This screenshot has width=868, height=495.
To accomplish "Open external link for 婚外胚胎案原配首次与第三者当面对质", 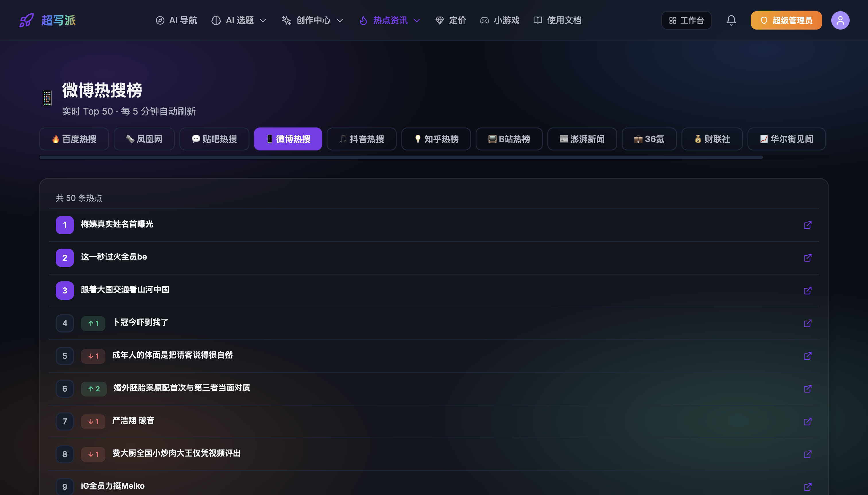I will tap(807, 388).
